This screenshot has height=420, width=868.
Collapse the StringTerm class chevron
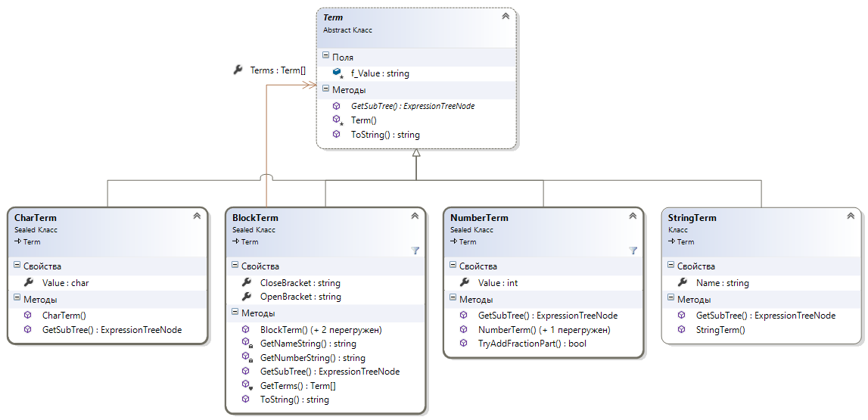[x=851, y=216]
